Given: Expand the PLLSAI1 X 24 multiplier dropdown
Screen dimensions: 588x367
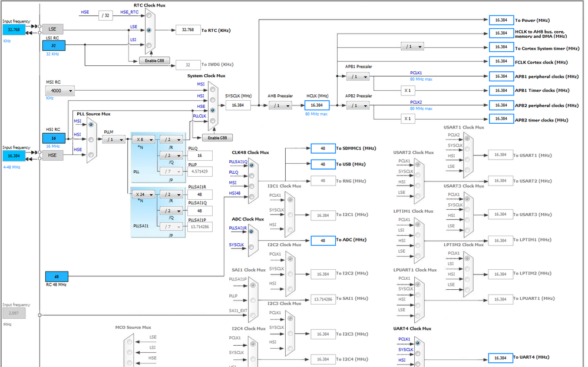Looking at the screenshot, I should (143, 194).
